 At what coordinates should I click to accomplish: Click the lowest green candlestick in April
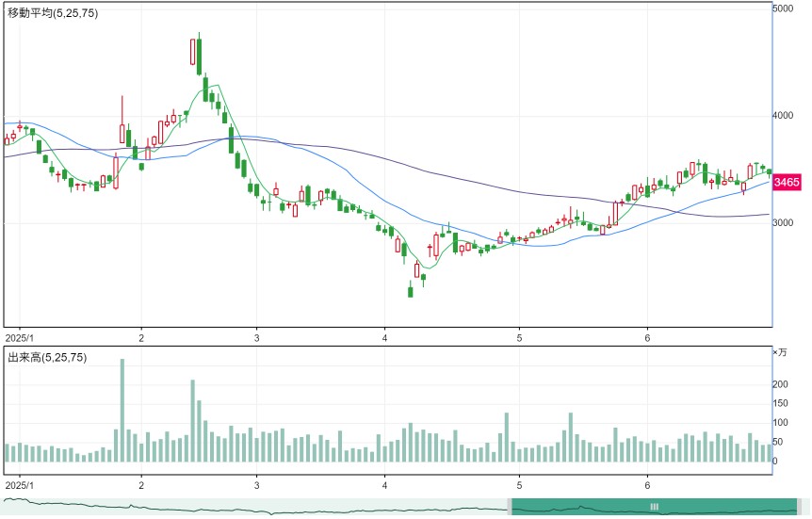(x=411, y=291)
